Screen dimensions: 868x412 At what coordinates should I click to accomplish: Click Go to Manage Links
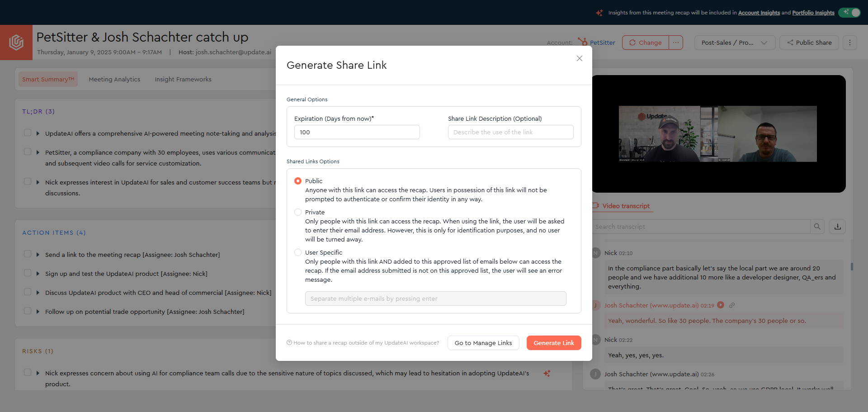[483, 343]
